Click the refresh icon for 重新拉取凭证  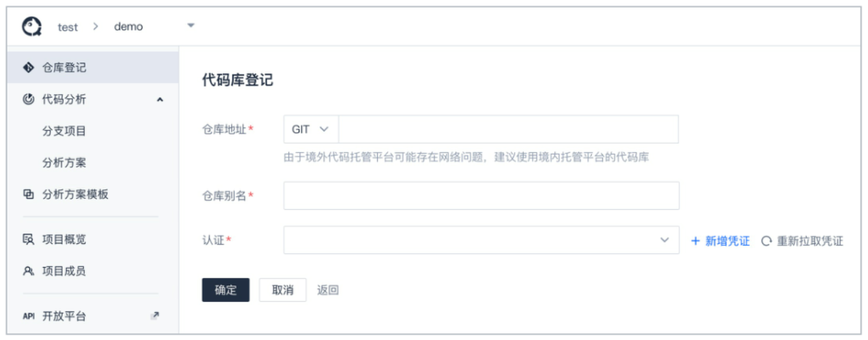click(766, 241)
